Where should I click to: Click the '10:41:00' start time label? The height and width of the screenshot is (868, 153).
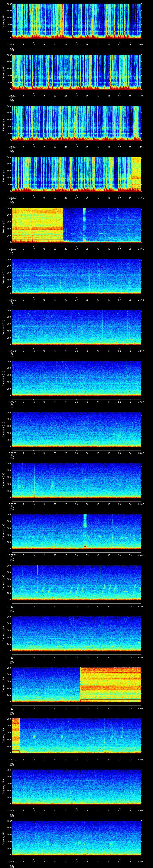click(12, 657)
